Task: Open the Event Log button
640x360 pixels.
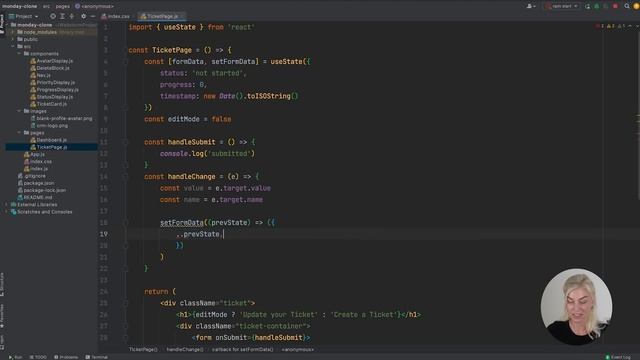Action: coord(618,357)
